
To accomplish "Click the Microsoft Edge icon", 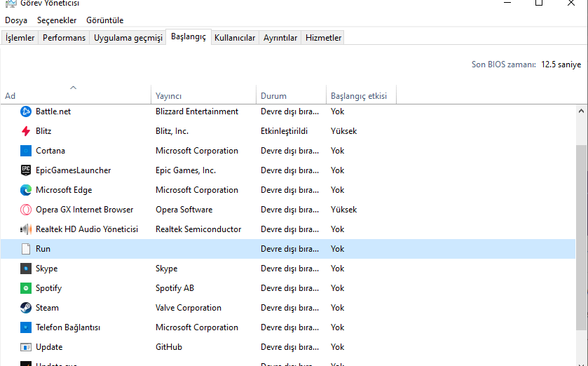I will click(x=25, y=190).
